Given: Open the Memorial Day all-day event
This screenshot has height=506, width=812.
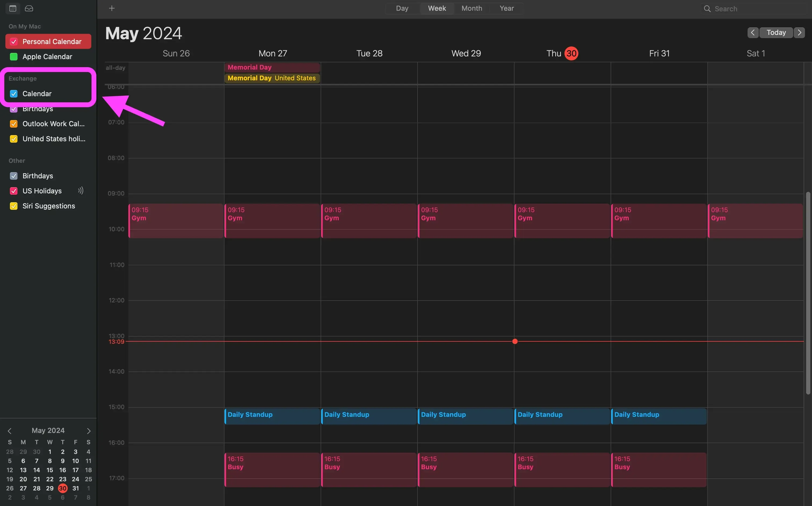Looking at the screenshot, I should click(272, 67).
